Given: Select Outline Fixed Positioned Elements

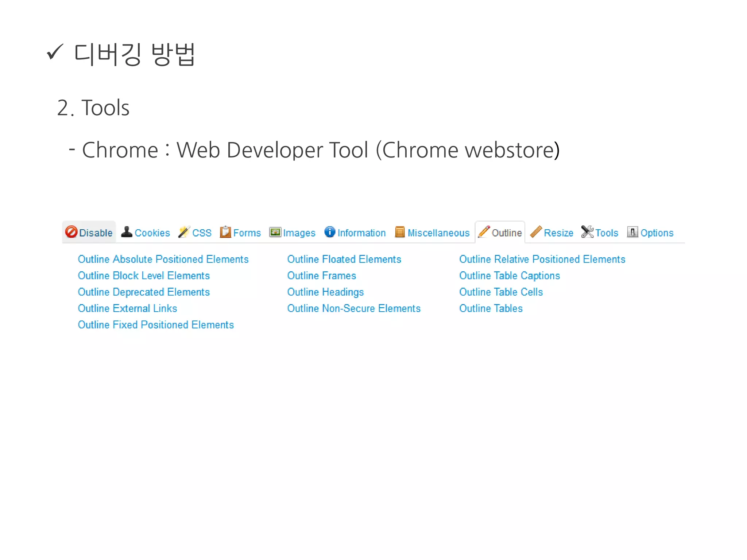Looking at the screenshot, I should tap(156, 325).
